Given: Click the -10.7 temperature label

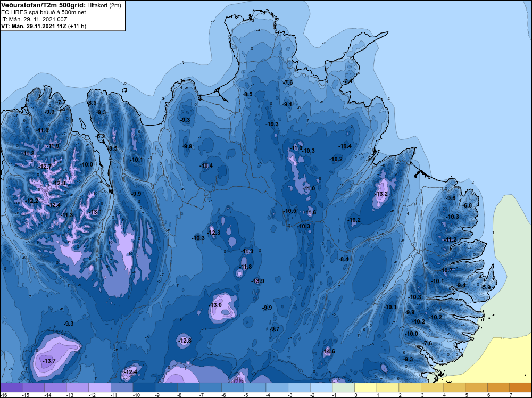Looking at the screenshot, I should pos(446,270).
